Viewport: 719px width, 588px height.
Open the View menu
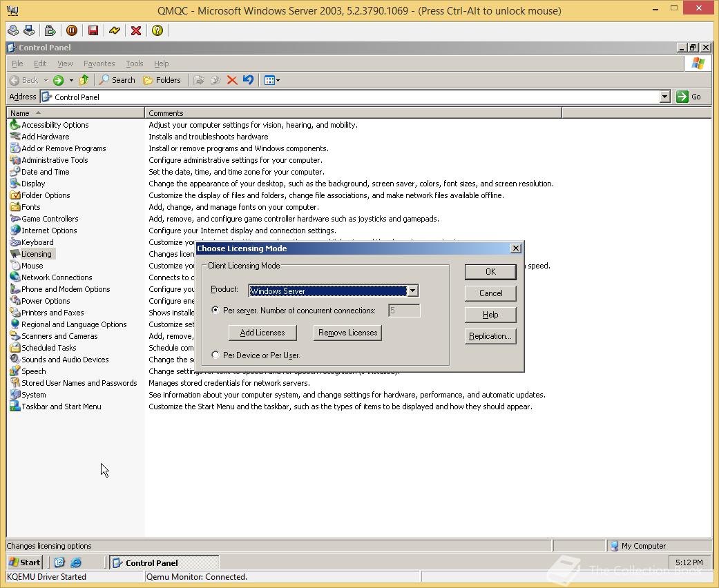click(65, 63)
